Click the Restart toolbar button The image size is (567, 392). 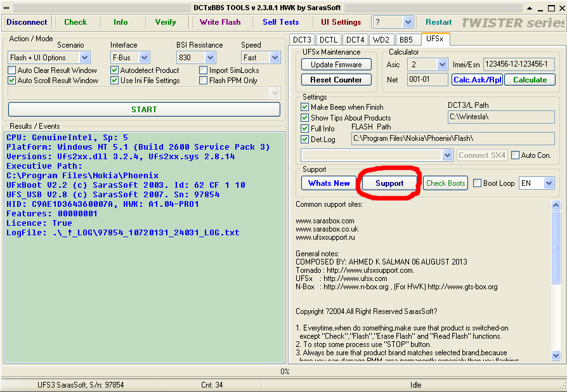(x=438, y=22)
